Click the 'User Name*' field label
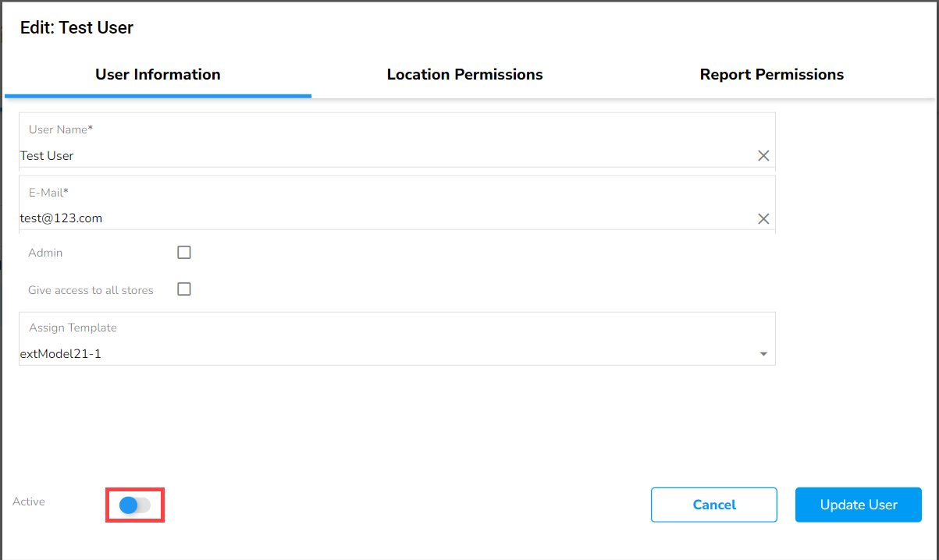Screen dimensions: 939x560 click(61, 129)
